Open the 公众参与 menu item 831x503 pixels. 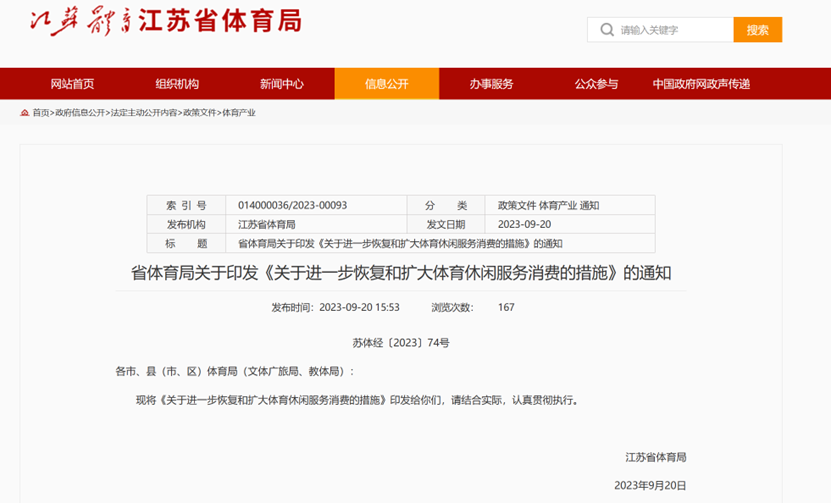point(596,84)
